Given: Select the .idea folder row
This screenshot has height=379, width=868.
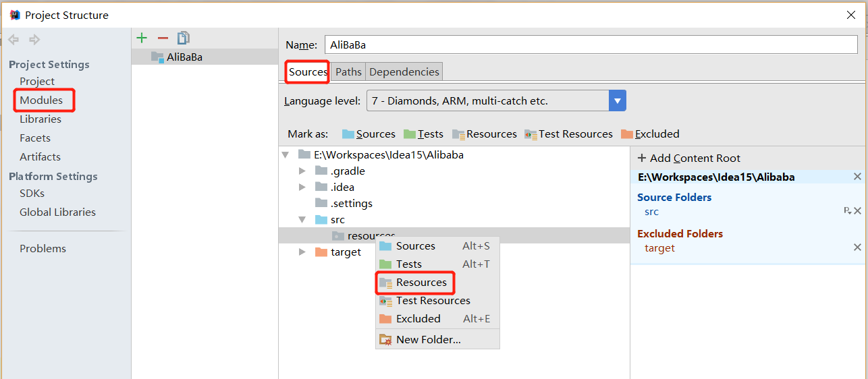Looking at the screenshot, I should 335,187.
